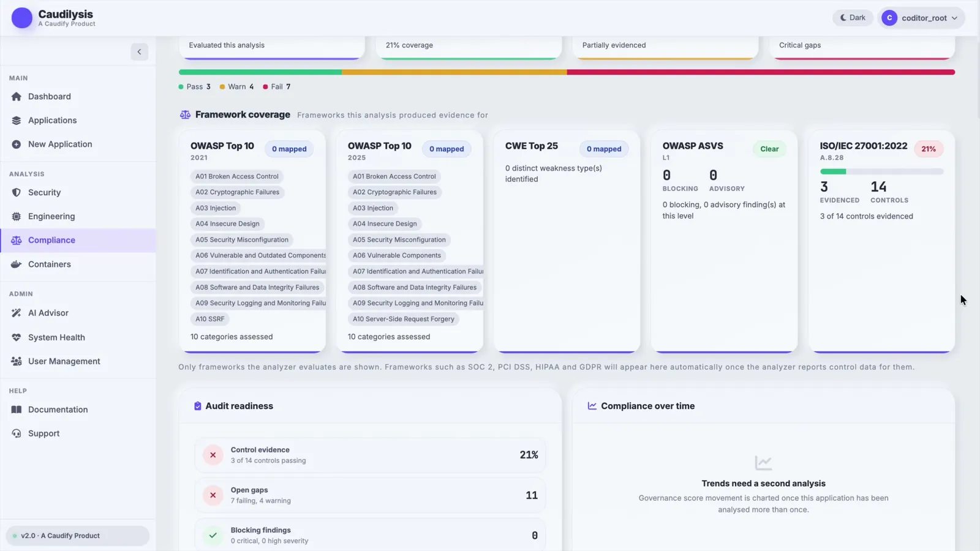This screenshot has width=980, height=551.
Task: Click the Open gaps row
Action: point(370,495)
